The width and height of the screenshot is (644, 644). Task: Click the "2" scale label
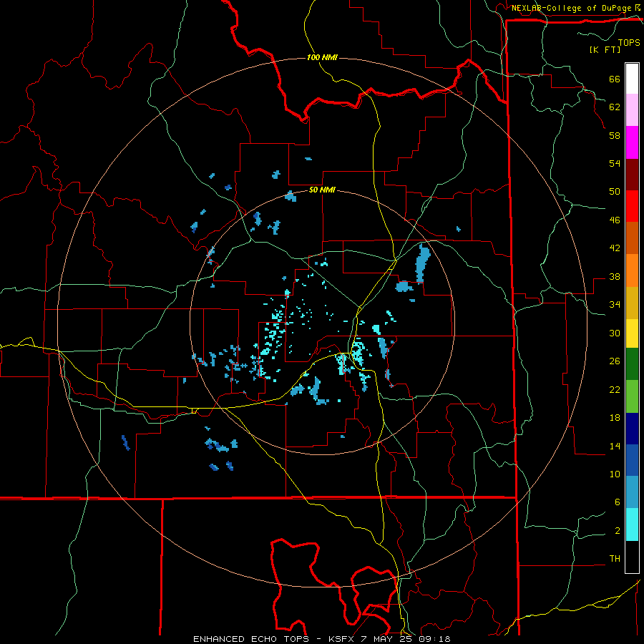(618, 531)
